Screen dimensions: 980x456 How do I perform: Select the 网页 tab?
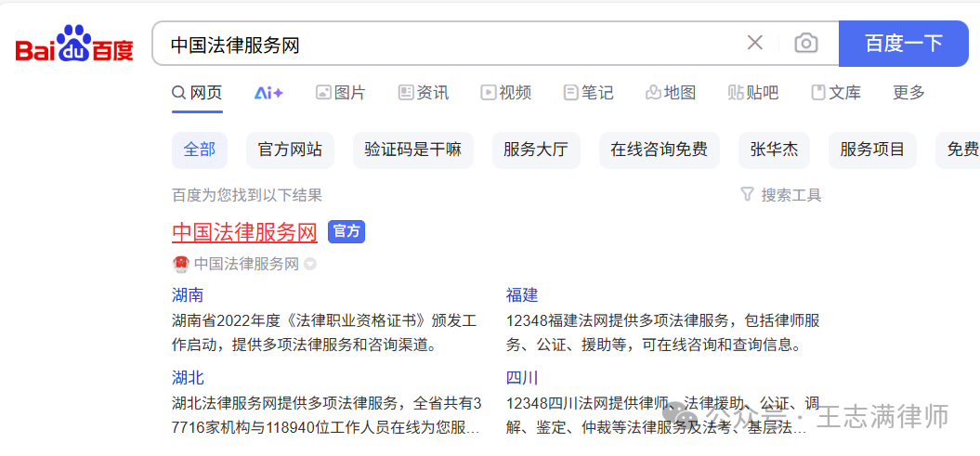click(x=197, y=93)
